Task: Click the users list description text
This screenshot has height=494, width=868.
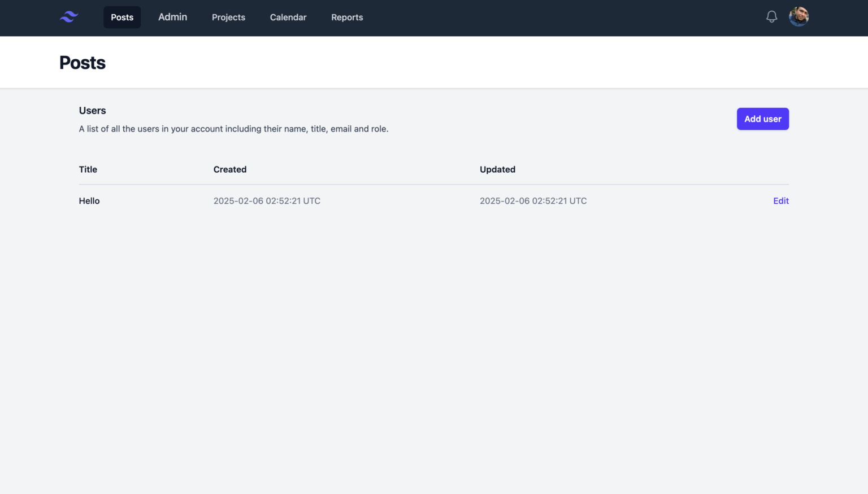Action: (233, 129)
